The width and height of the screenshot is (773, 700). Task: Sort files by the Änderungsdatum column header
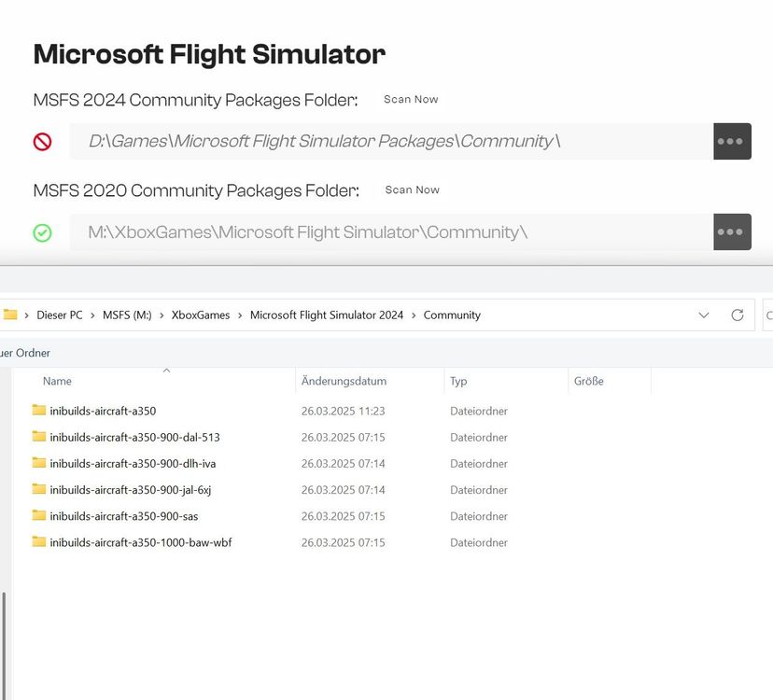pos(344,382)
